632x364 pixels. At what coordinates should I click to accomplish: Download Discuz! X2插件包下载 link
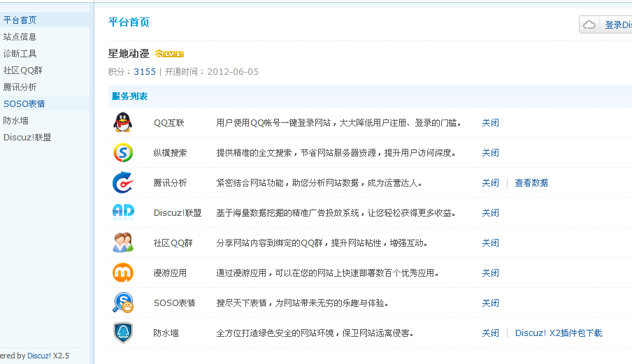pos(559,333)
